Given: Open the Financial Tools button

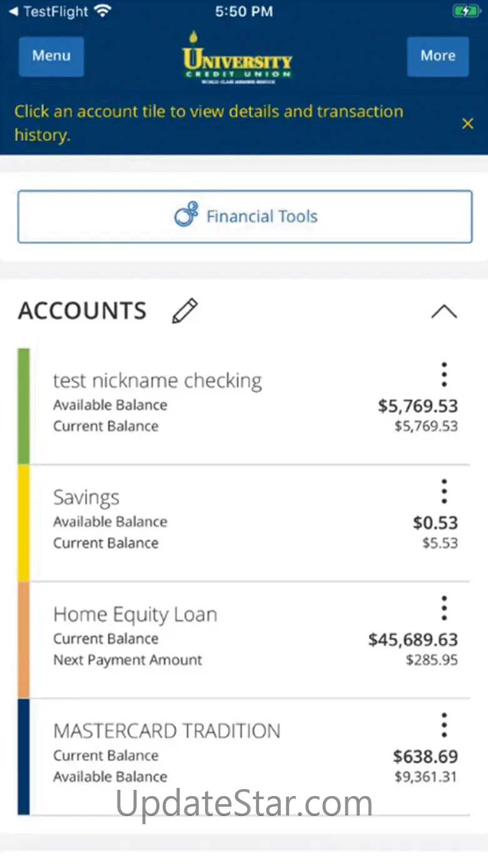Looking at the screenshot, I should coord(245,217).
